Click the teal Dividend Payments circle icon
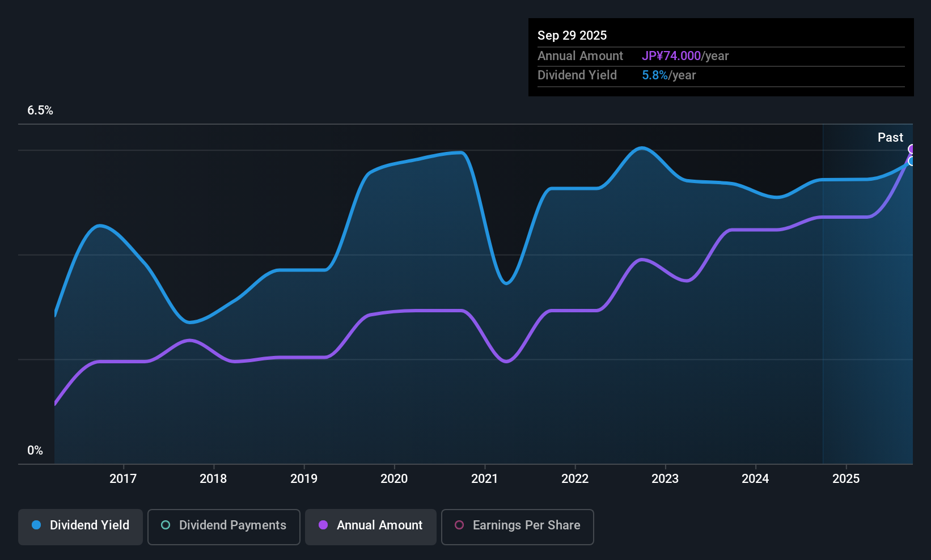The width and height of the screenshot is (931, 560). [x=166, y=525]
